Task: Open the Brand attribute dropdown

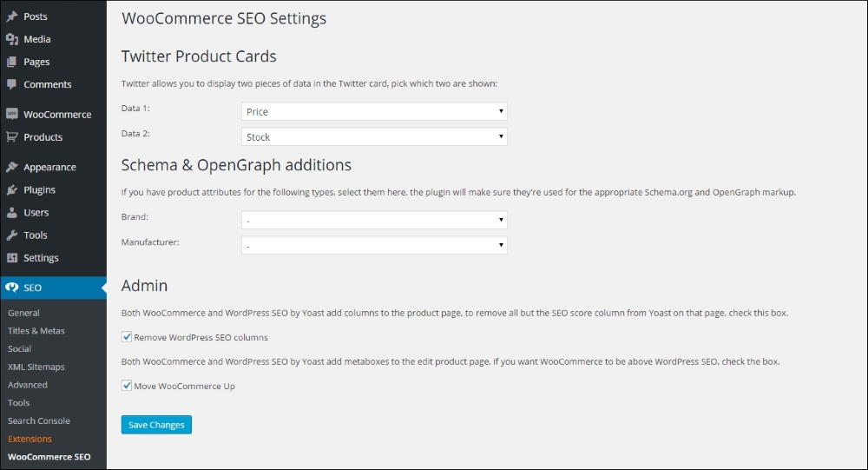Action: 374,220
